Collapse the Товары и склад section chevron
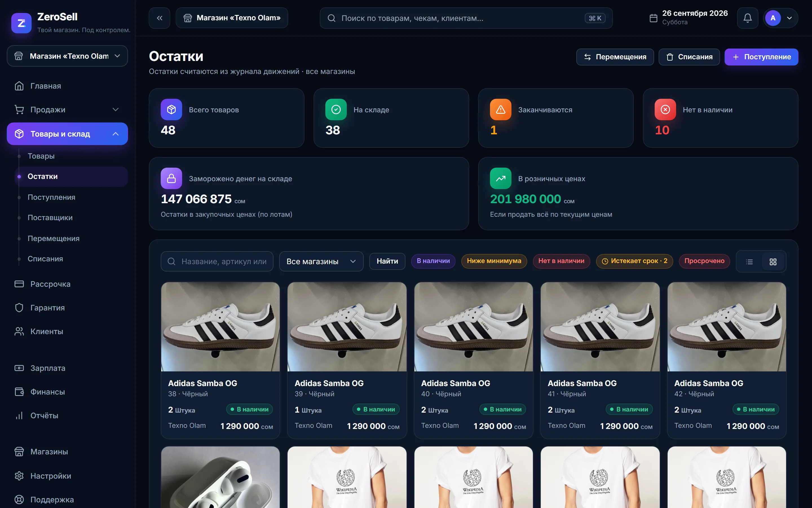 (116, 134)
